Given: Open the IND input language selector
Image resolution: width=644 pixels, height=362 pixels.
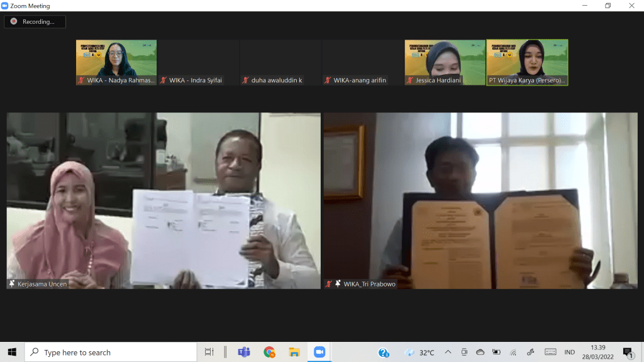Looking at the screenshot, I should pyautogui.click(x=570, y=353).
